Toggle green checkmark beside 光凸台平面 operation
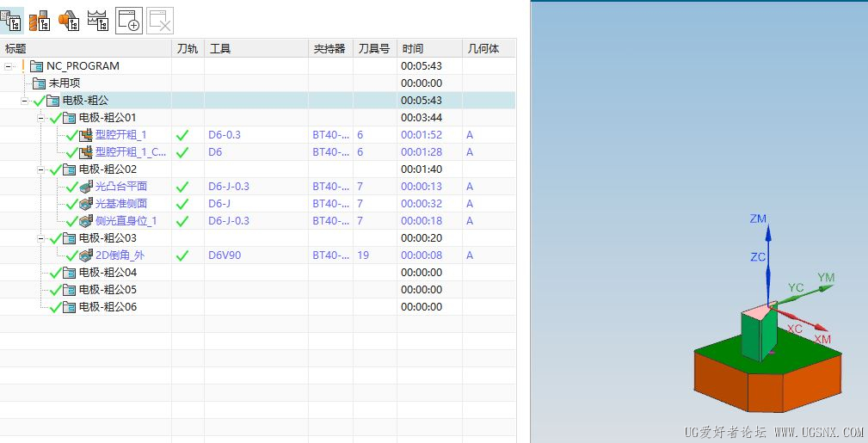 point(72,188)
